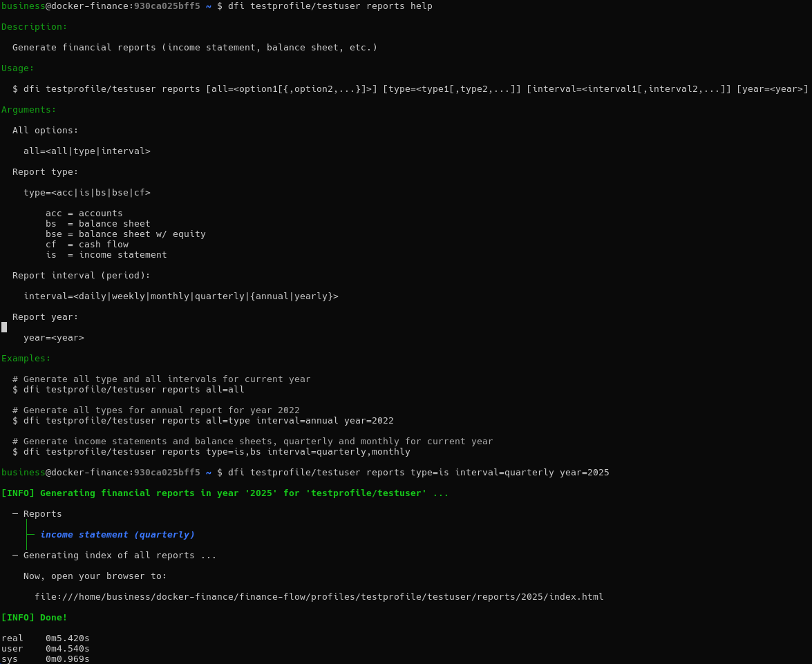The height and width of the screenshot is (664, 812).
Task: Open the reports index.html file URL
Action: [319, 597]
